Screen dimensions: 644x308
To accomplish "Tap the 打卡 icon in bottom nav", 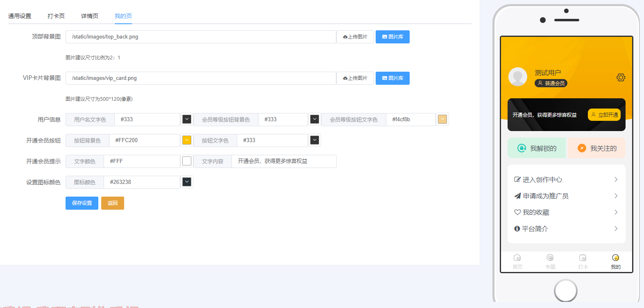I will (x=583, y=258).
